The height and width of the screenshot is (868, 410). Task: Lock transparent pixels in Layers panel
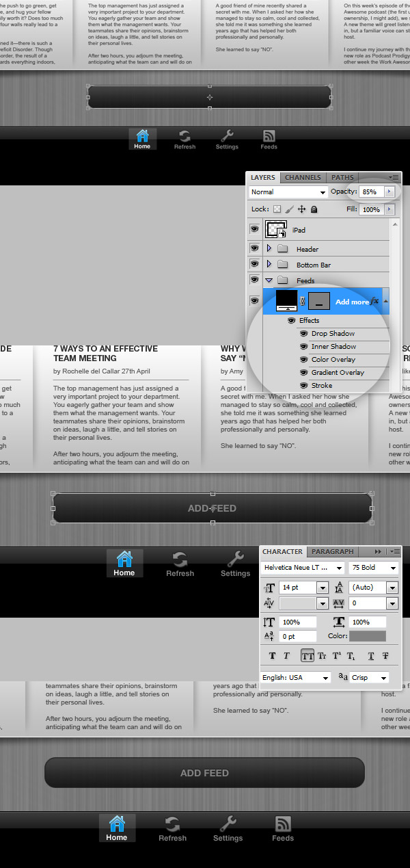click(x=277, y=209)
